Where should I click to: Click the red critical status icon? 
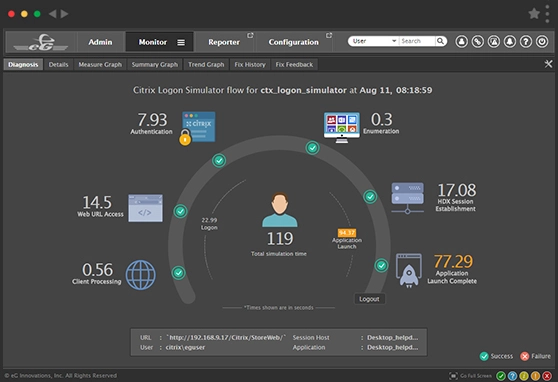(x=547, y=376)
